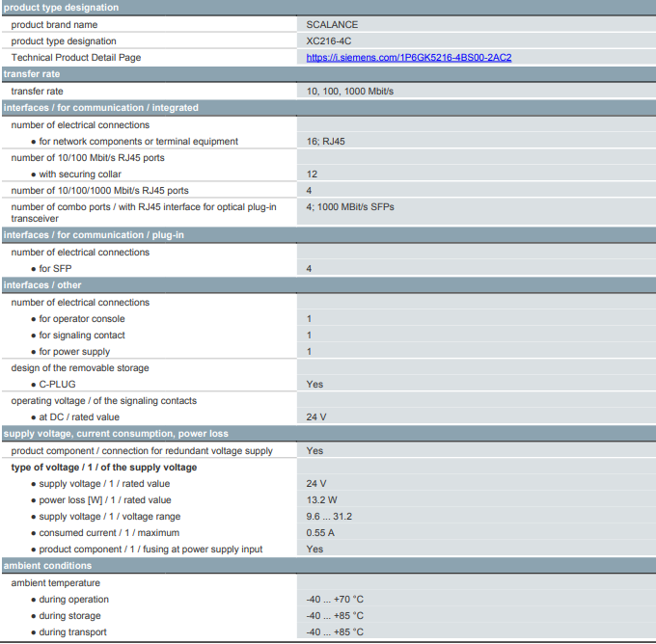Viewport: 656px width, 644px height.
Task: Click 'supply voltage / 1 / rated value' label
Action: pos(104,484)
